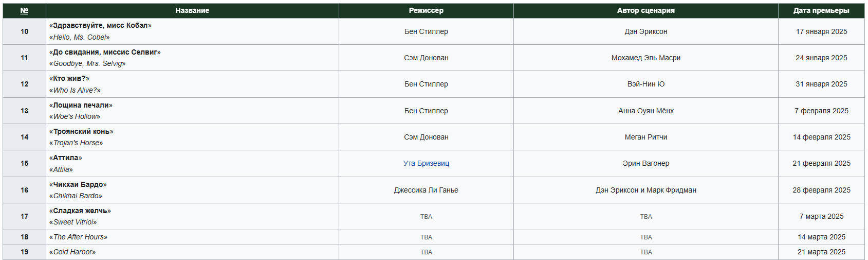This screenshot has width=868, height=260.
Task: Open the Ута Бризевиц director link
Action: tap(426, 163)
